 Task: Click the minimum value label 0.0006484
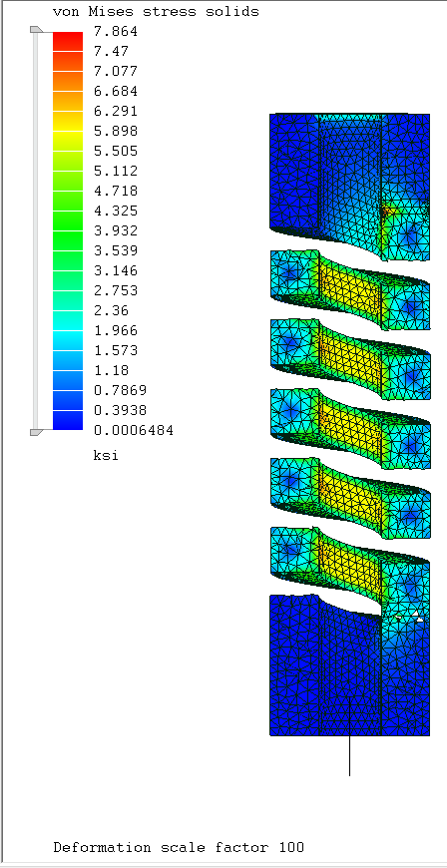tap(133, 430)
